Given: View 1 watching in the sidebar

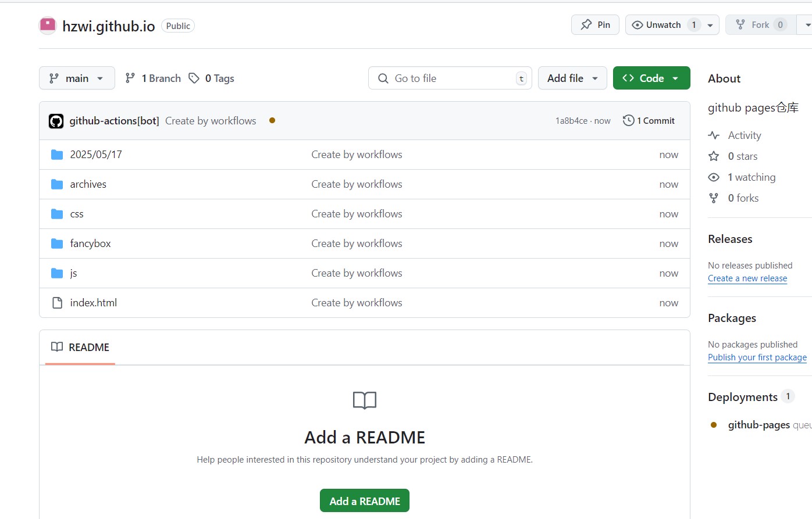Looking at the screenshot, I should (752, 177).
